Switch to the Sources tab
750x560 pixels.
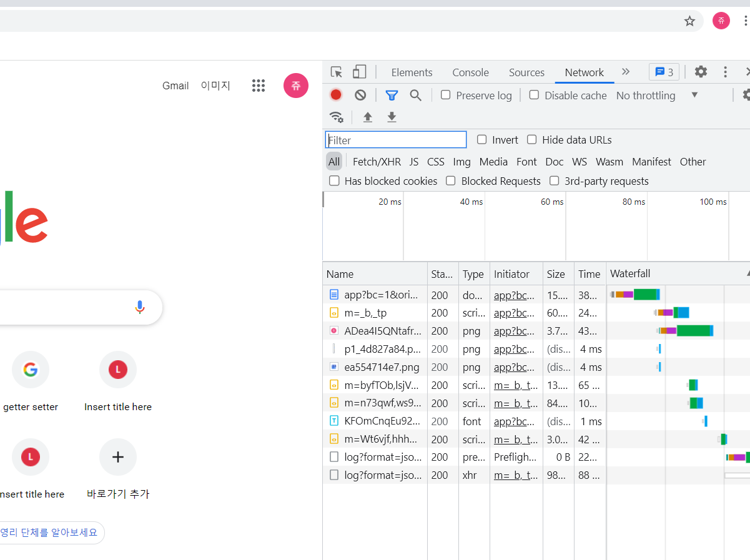526,72
